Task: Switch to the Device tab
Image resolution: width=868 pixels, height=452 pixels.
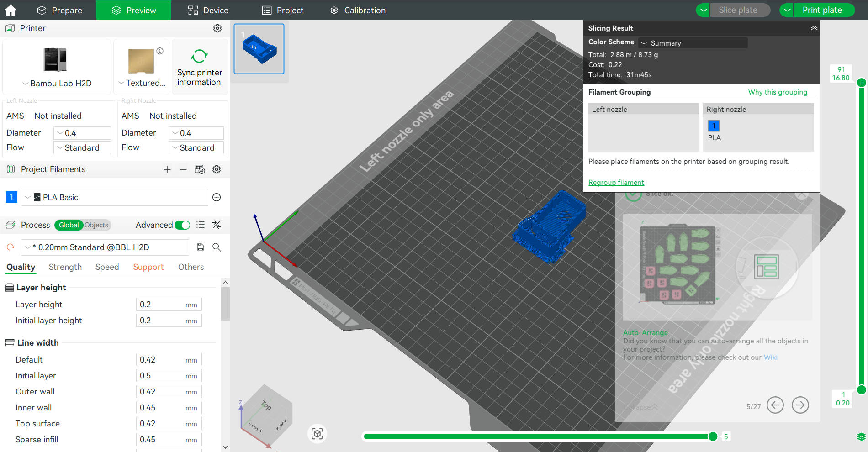Action: 208,10
